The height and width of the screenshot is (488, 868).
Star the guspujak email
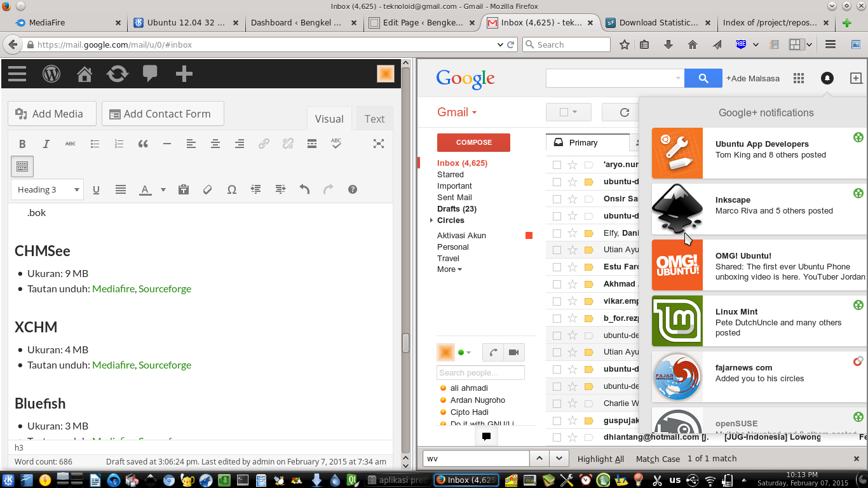(573, 420)
